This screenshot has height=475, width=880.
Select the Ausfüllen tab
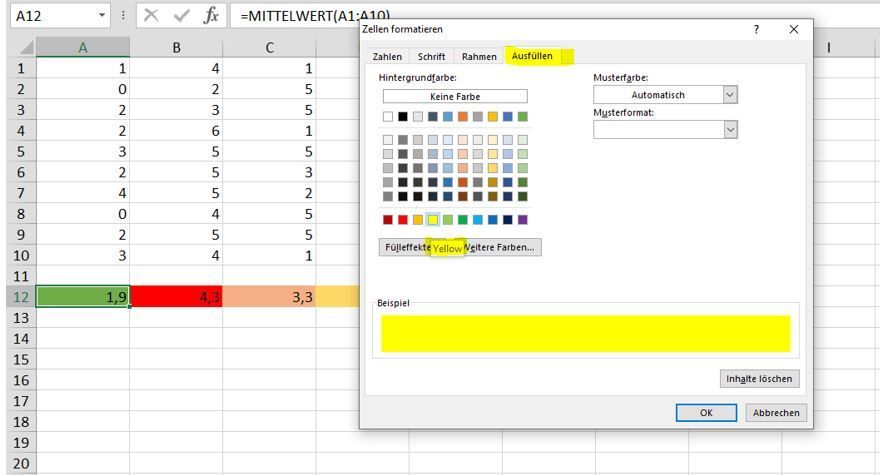coord(532,56)
